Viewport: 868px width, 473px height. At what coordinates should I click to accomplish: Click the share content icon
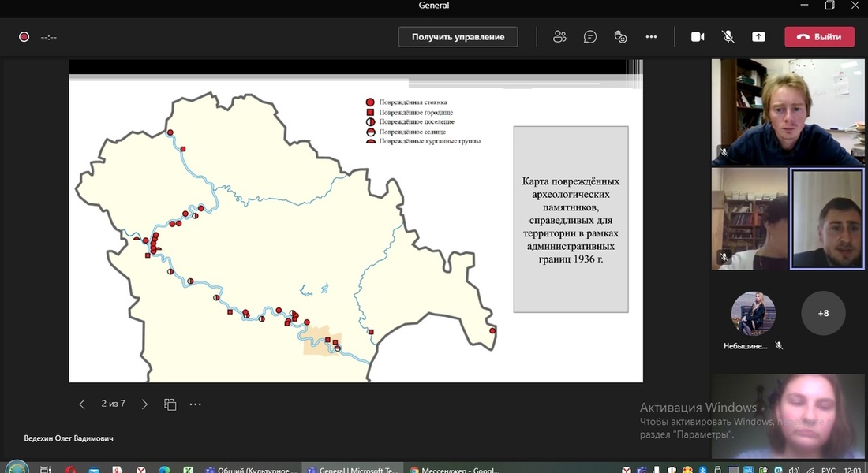click(x=758, y=37)
